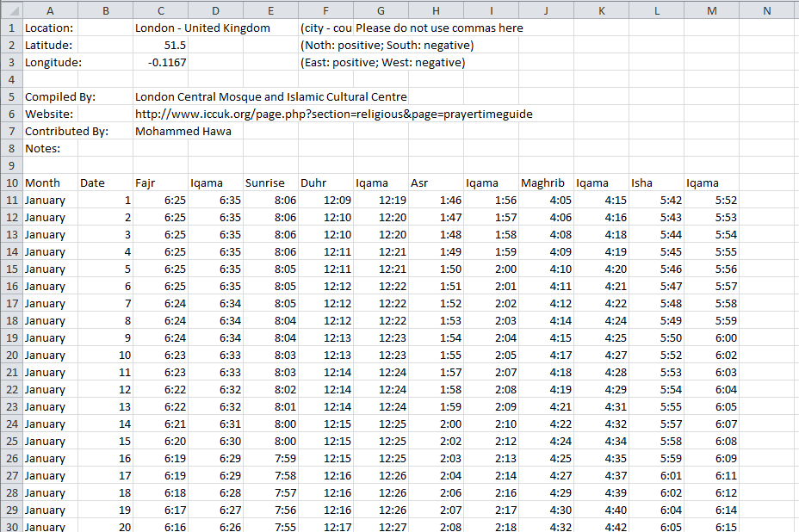This screenshot has height=532, width=799.
Task: Select column A header
Action: click(x=49, y=10)
